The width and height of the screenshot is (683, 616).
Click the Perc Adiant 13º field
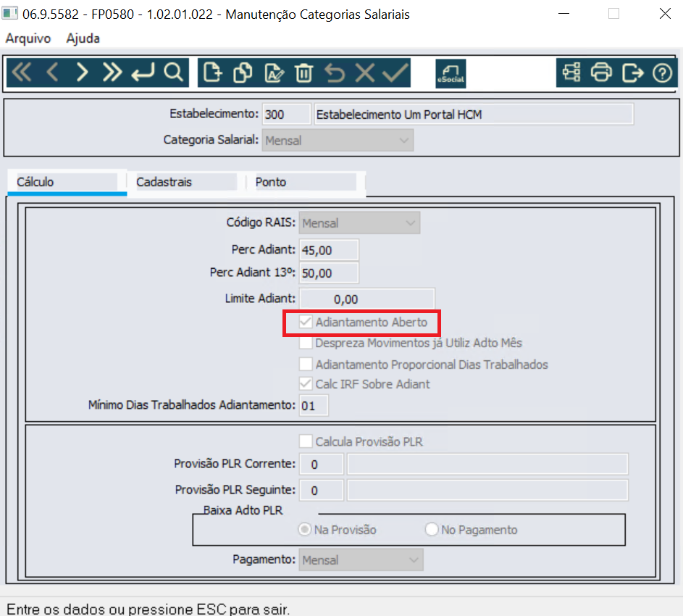329,273
